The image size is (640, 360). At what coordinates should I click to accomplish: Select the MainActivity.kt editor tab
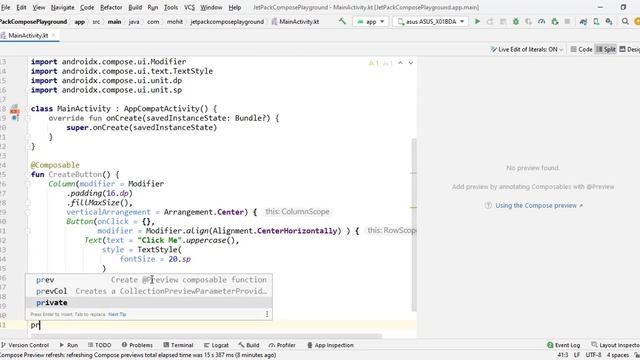tap(28, 36)
